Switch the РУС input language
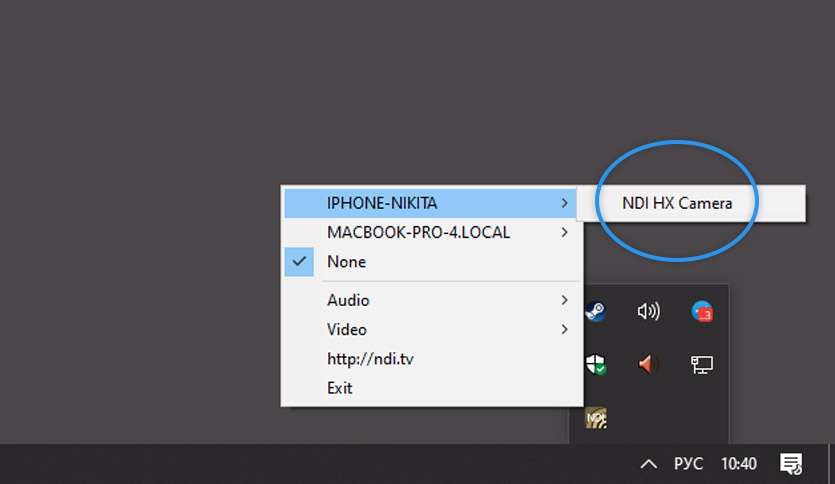 [x=689, y=464]
